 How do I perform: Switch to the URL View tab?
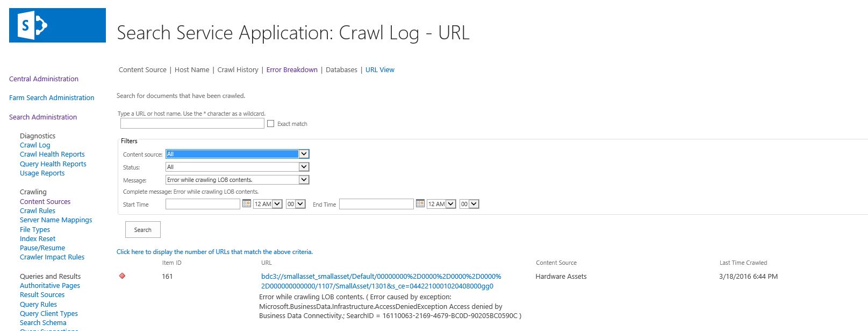click(380, 70)
